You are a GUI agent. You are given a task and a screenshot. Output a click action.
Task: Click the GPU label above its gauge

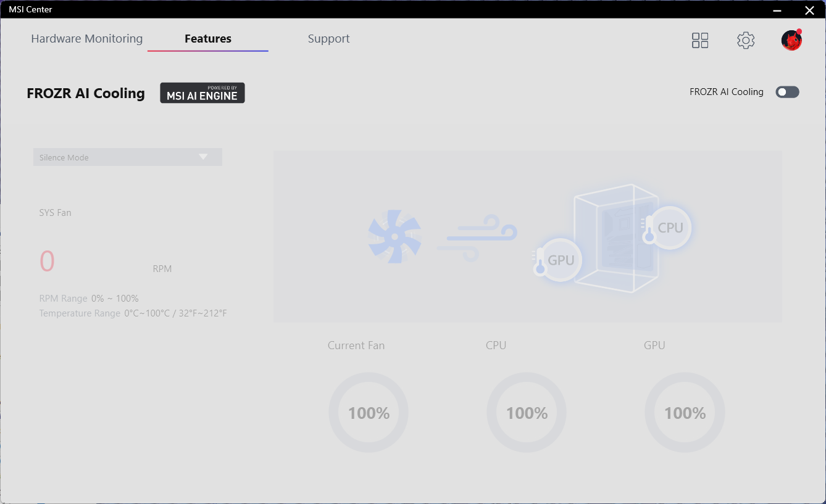click(654, 345)
